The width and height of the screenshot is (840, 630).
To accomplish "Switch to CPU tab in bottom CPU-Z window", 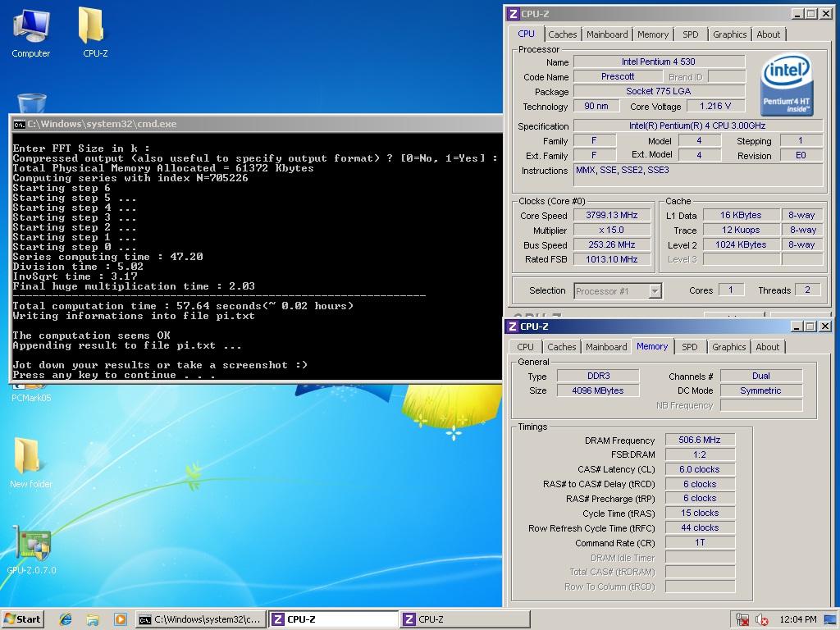I will pos(526,347).
